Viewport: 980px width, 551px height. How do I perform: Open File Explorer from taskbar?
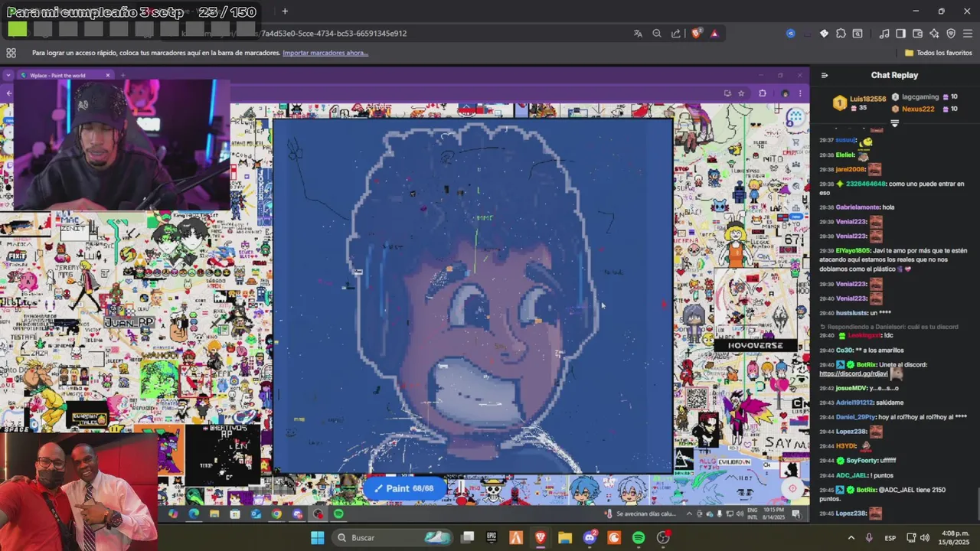click(x=565, y=538)
